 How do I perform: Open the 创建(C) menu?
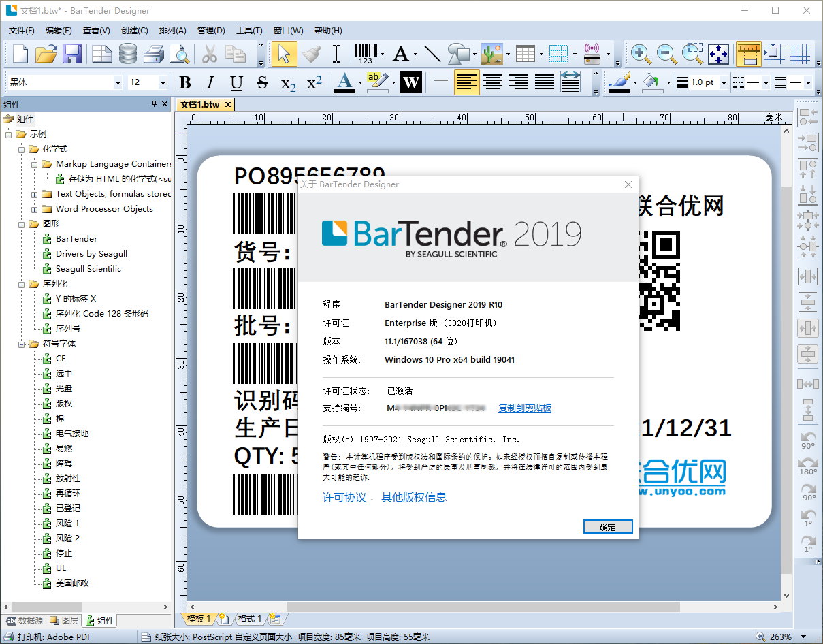pos(135,30)
